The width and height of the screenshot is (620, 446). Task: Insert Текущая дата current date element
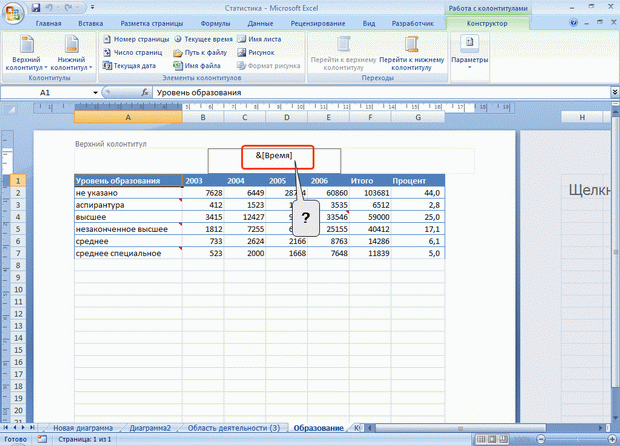(x=129, y=66)
